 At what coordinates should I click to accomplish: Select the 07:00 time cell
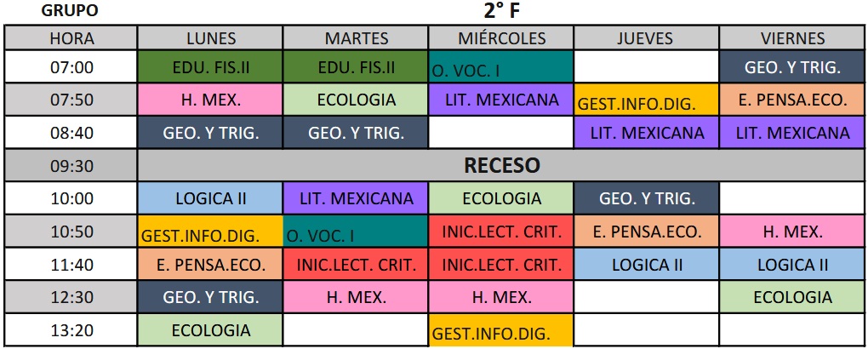[x=71, y=67]
